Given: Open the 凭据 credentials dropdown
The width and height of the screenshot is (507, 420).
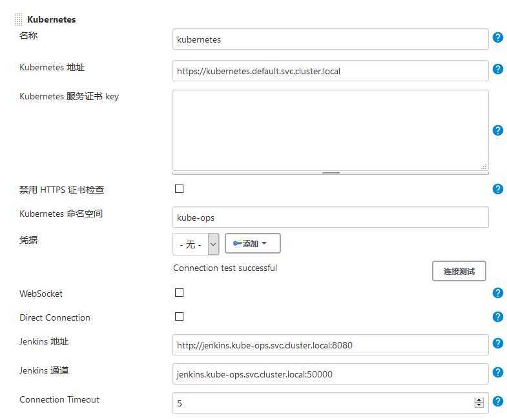Looking at the screenshot, I should coord(196,245).
